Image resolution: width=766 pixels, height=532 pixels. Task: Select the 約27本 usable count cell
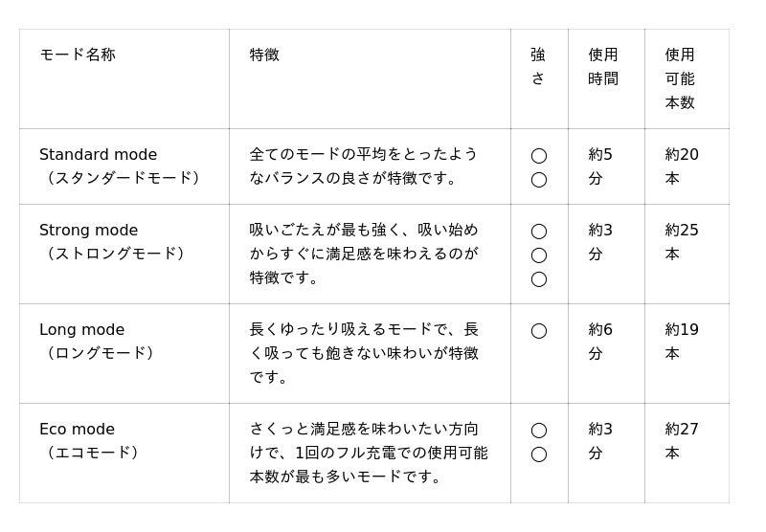coord(682,441)
